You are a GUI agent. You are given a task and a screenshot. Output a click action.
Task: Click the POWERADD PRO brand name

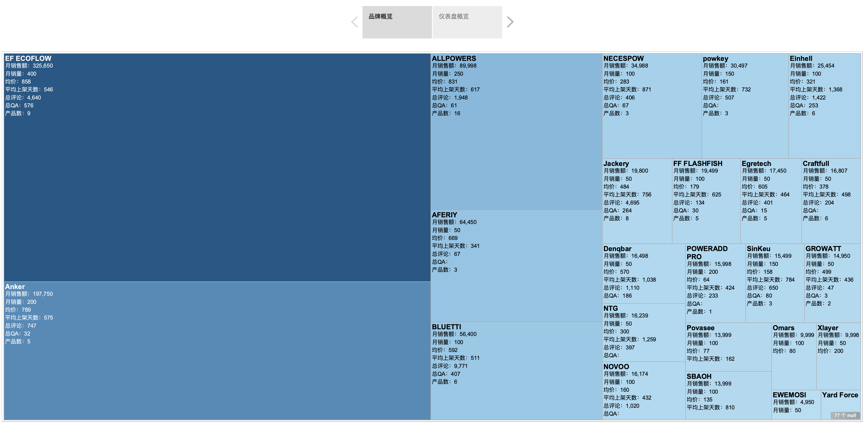707,253
